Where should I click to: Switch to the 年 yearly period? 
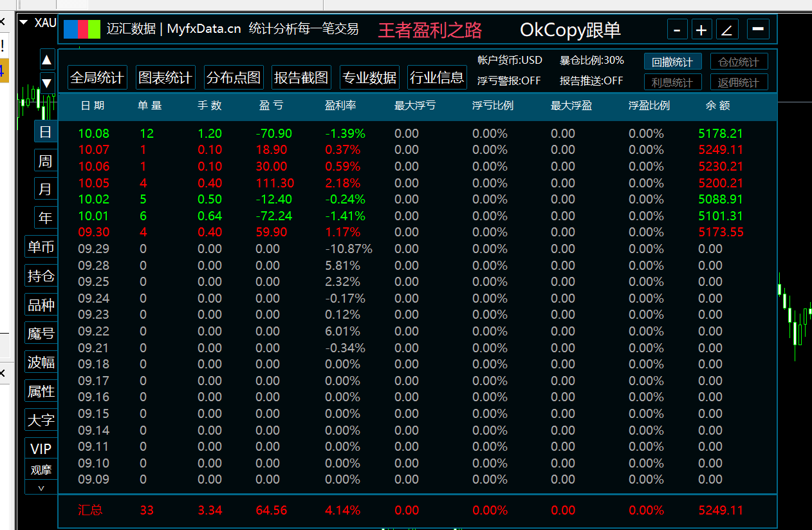pyautogui.click(x=45, y=218)
